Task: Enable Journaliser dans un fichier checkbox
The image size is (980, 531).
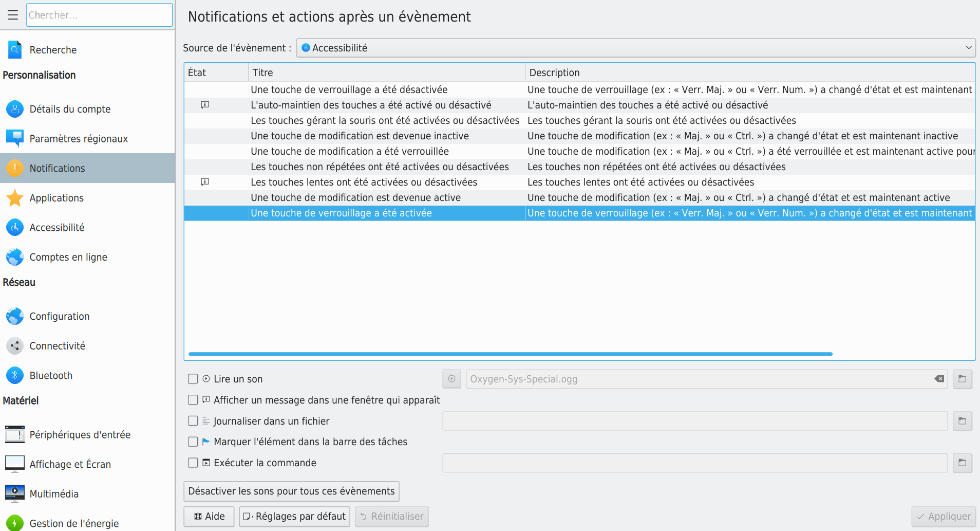Action: 193,421
